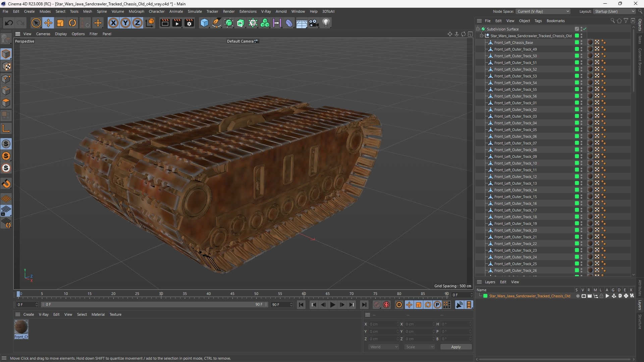
Task: Select the Scale tool
Action: [x=60, y=23]
